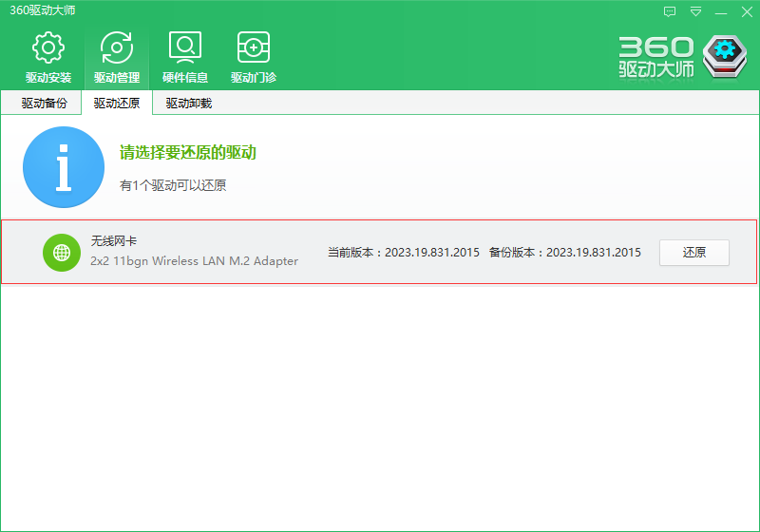
Task: Open the 硬件信息 hardware info page
Action: [x=185, y=57]
